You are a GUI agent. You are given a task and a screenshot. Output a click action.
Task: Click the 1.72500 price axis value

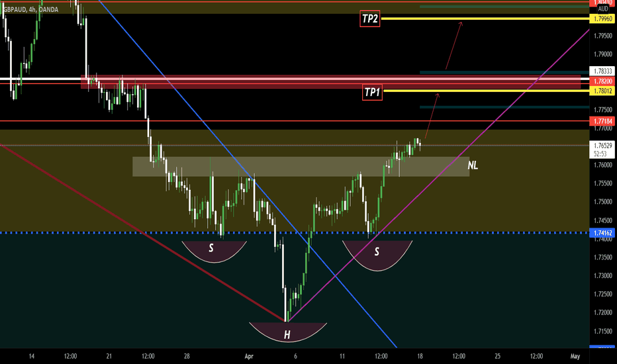click(x=603, y=295)
